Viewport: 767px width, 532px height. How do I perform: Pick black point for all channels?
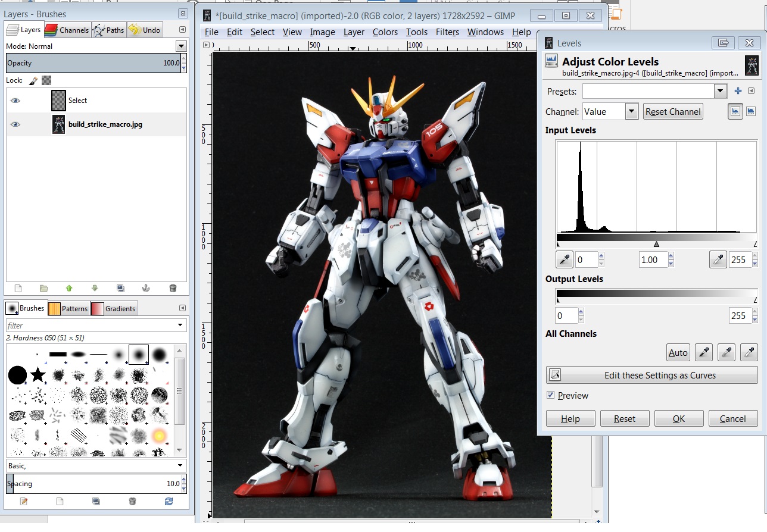704,352
